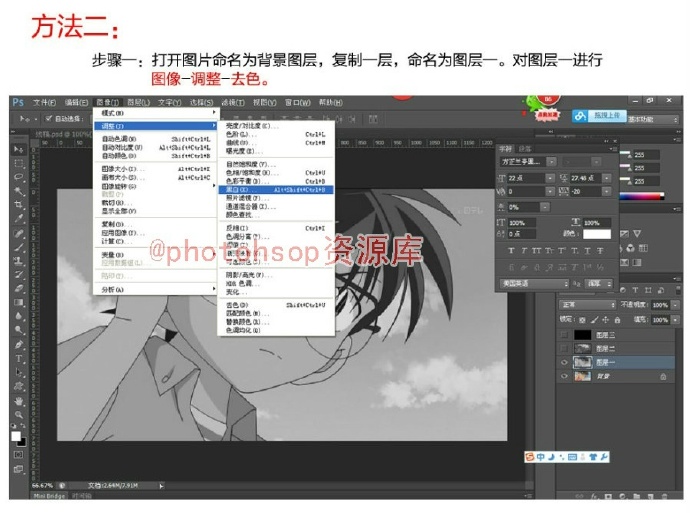Switch to the 字符 panel tab

point(505,149)
